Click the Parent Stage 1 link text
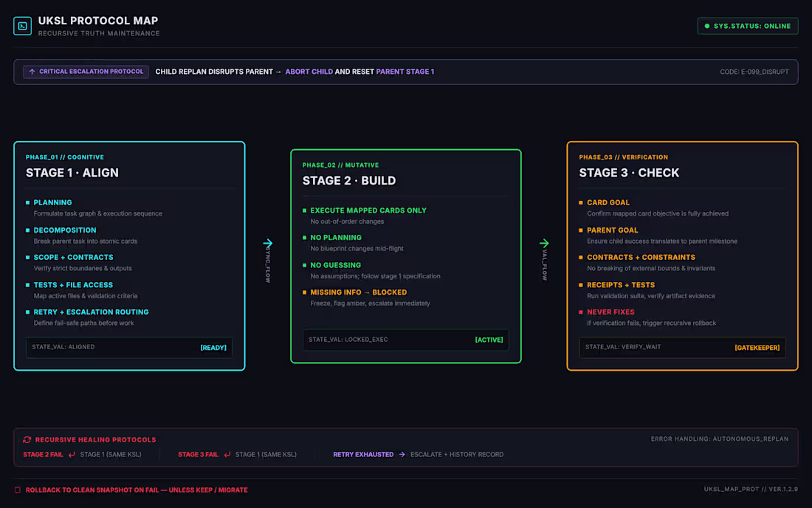 tap(405, 72)
